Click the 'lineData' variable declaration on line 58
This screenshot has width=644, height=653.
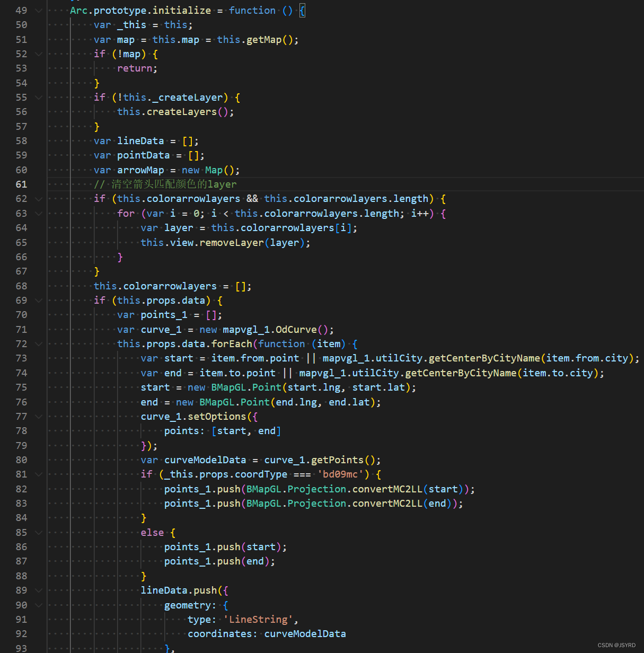pos(140,141)
